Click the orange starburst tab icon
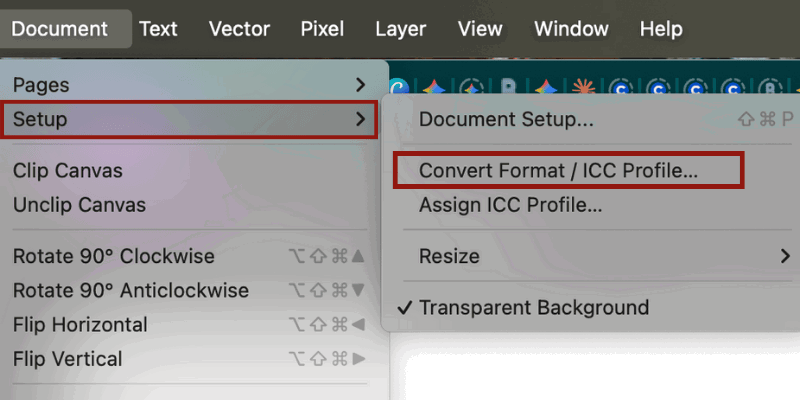 tap(582, 87)
